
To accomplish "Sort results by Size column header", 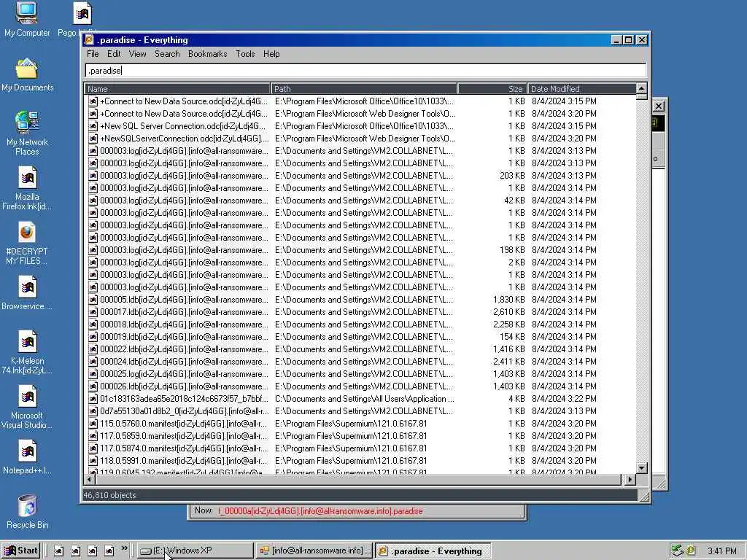I will point(492,89).
